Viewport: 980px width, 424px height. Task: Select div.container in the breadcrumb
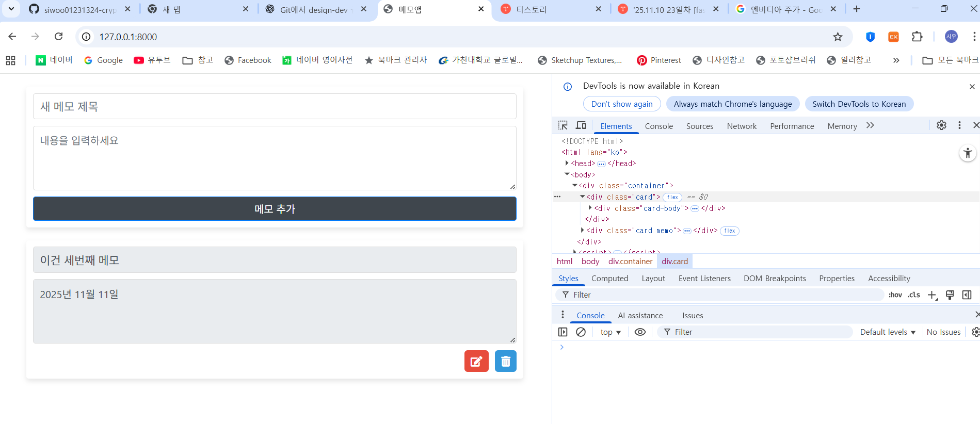click(630, 261)
